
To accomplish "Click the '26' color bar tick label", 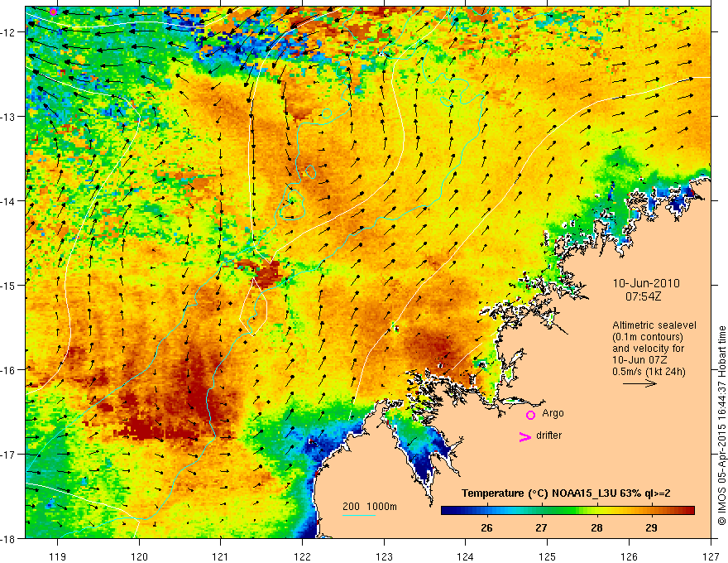I will [486, 528].
